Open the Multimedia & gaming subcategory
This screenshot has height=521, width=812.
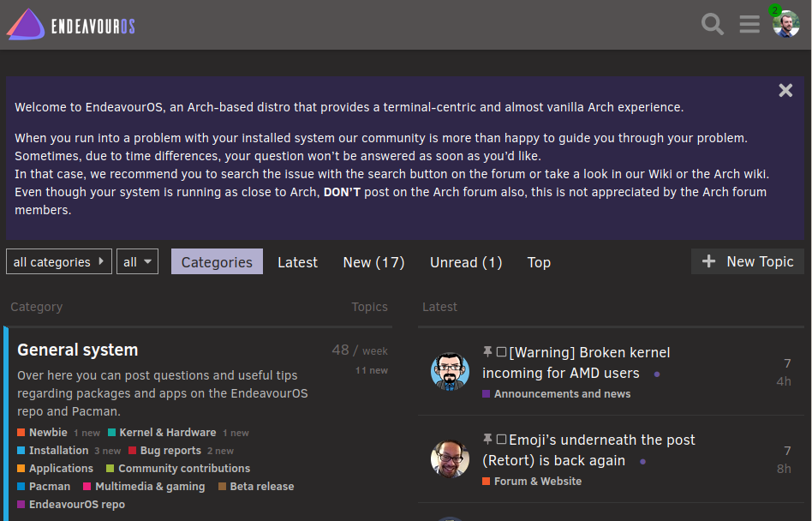144,487
